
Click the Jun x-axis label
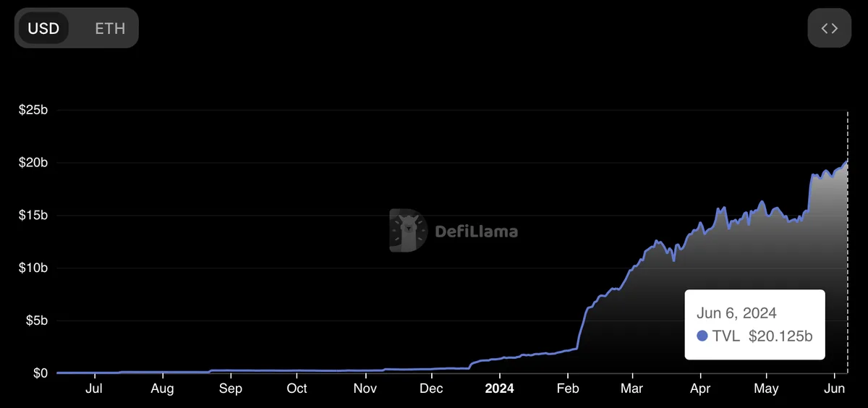835,388
